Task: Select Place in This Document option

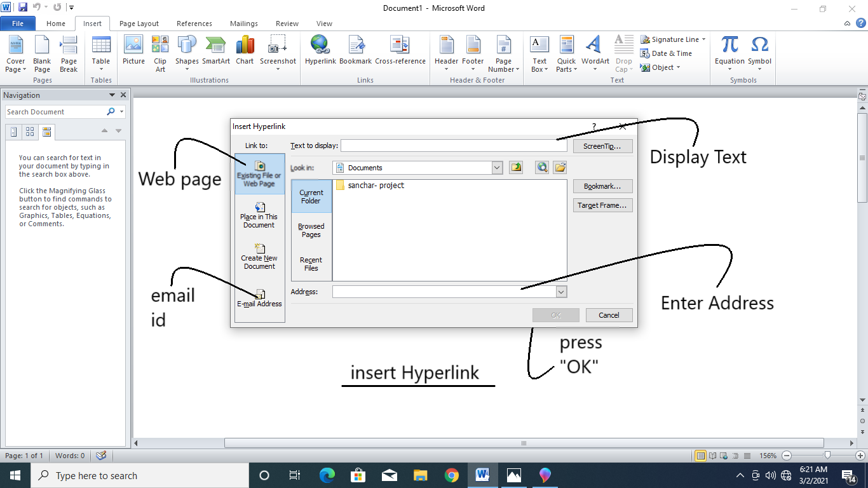Action: click(x=259, y=215)
